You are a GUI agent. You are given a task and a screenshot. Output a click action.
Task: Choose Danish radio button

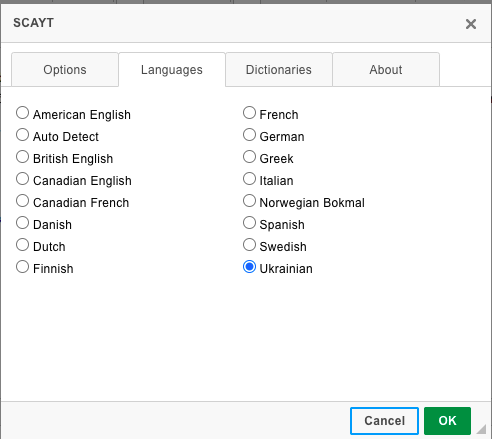[22, 223]
